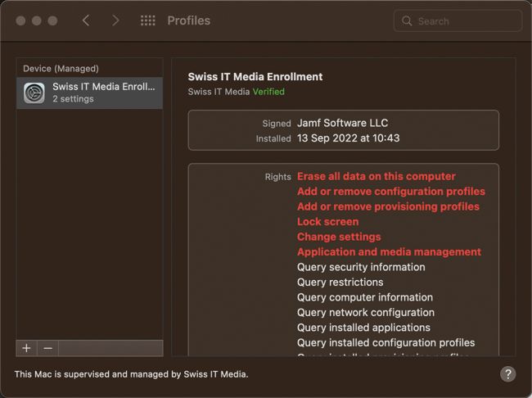The height and width of the screenshot is (398, 532).
Task: Click install date 13 Sep 2022 at 10:43
Action: coord(349,138)
